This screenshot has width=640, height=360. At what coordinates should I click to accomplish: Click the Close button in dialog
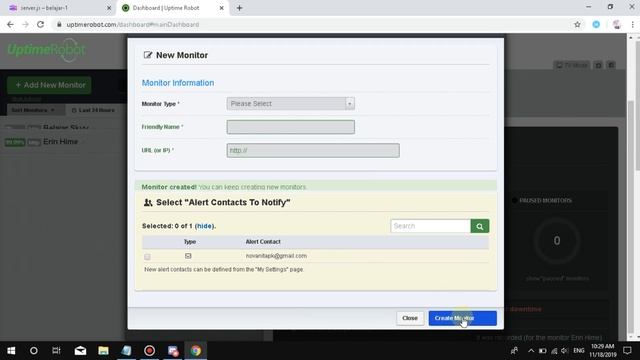(x=410, y=318)
